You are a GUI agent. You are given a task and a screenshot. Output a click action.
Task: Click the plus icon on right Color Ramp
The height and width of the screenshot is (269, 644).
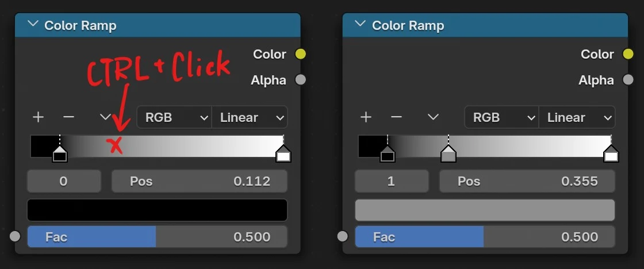(x=366, y=117)
